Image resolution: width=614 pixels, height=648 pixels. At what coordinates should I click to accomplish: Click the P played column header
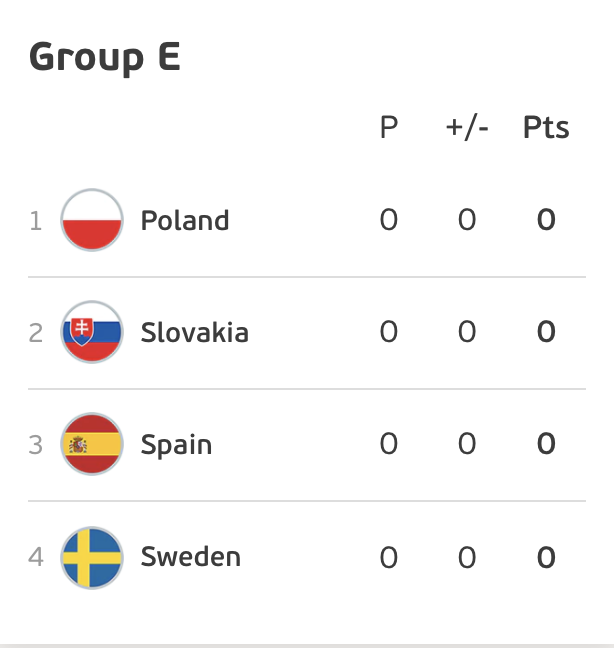click(x=389, y=127)
